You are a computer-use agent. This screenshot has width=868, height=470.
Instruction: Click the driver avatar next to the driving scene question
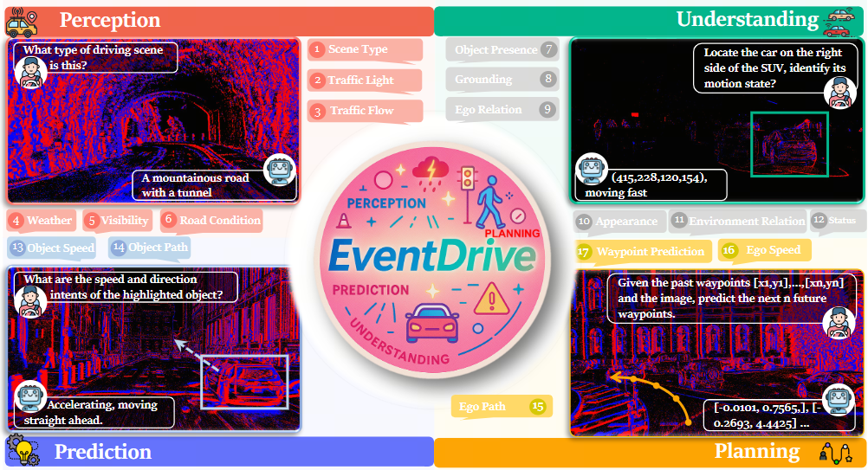(x=30, y=73)
